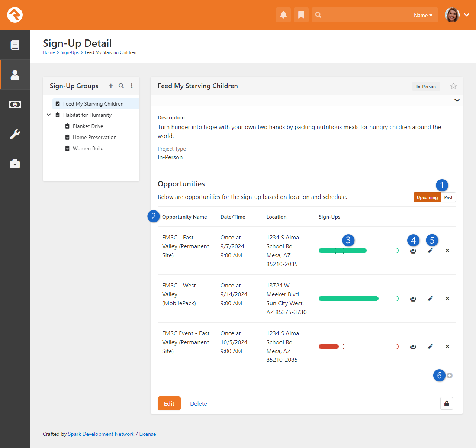476x448 pixels.
Task: Sort by Opportunity Name column
Action: [184, 217]
